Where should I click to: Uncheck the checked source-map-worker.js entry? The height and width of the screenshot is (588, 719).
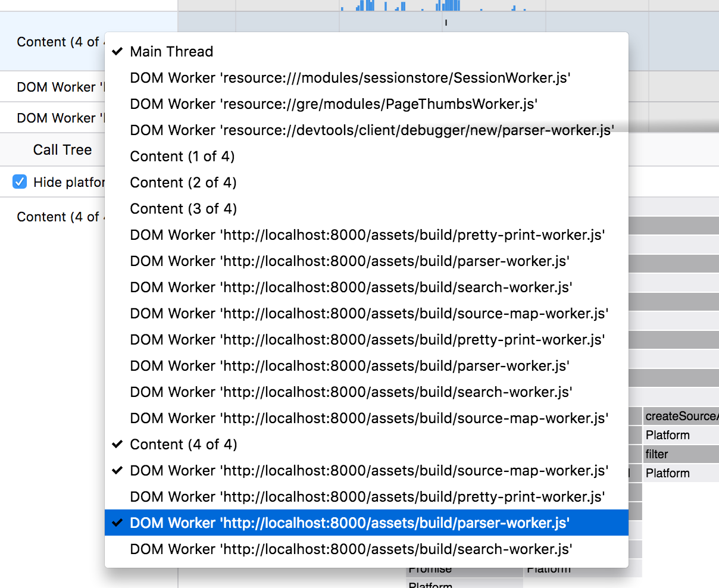click(x=369, y=471)
